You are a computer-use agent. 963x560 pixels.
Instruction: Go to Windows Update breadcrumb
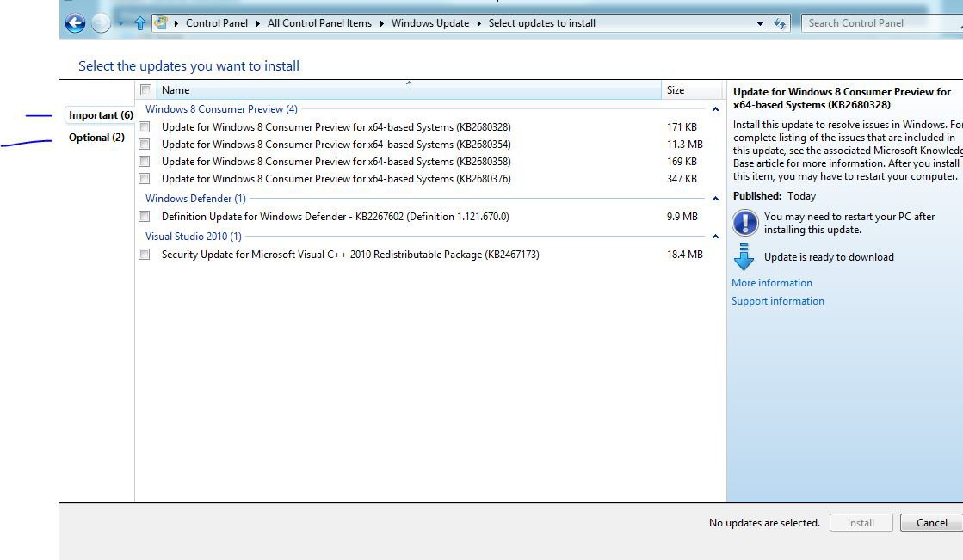point(430,23)
